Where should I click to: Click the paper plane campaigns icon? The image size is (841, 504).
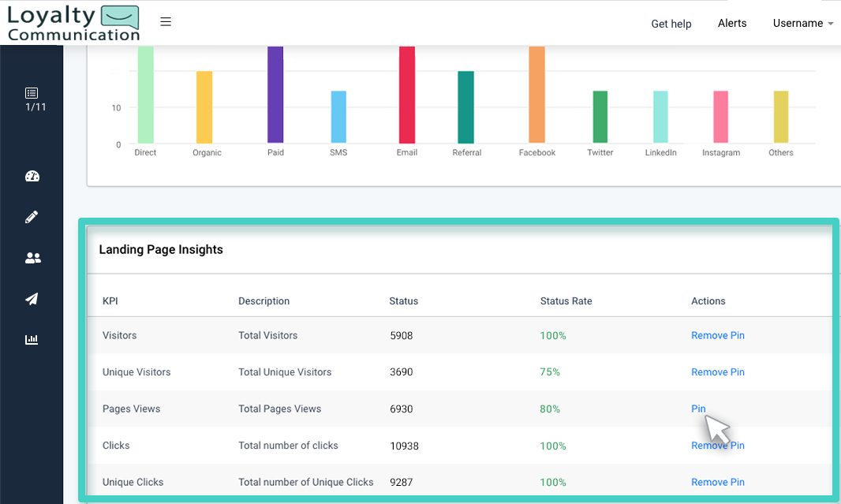(32, 299)
